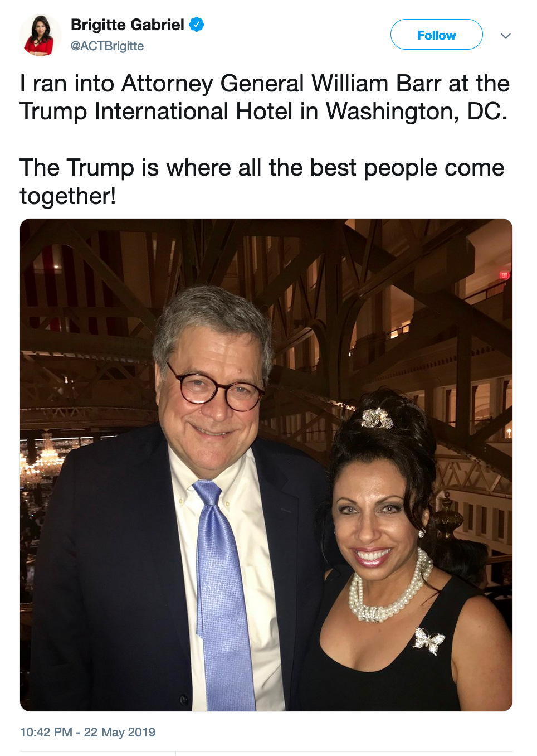This screenshot has height=756, width=537.
Task: Enlarge the attached tweet photo
Action: click(x=266, y=464)
